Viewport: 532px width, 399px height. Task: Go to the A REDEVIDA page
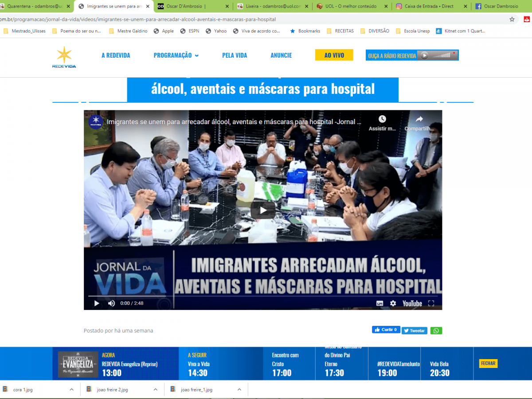(x=116, y=55)
